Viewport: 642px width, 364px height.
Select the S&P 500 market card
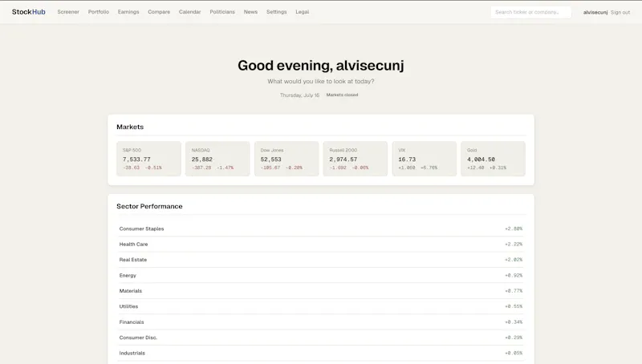(148, 159)
